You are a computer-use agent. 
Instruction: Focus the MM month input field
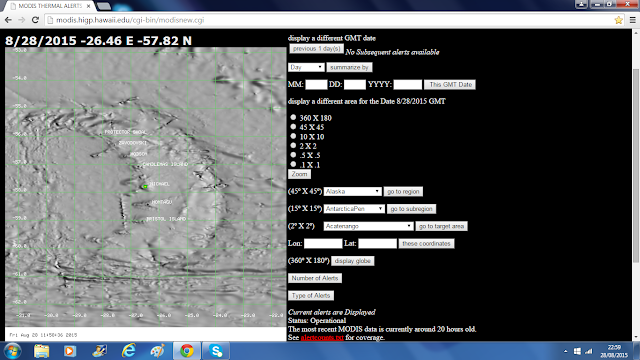click(316, 84)
